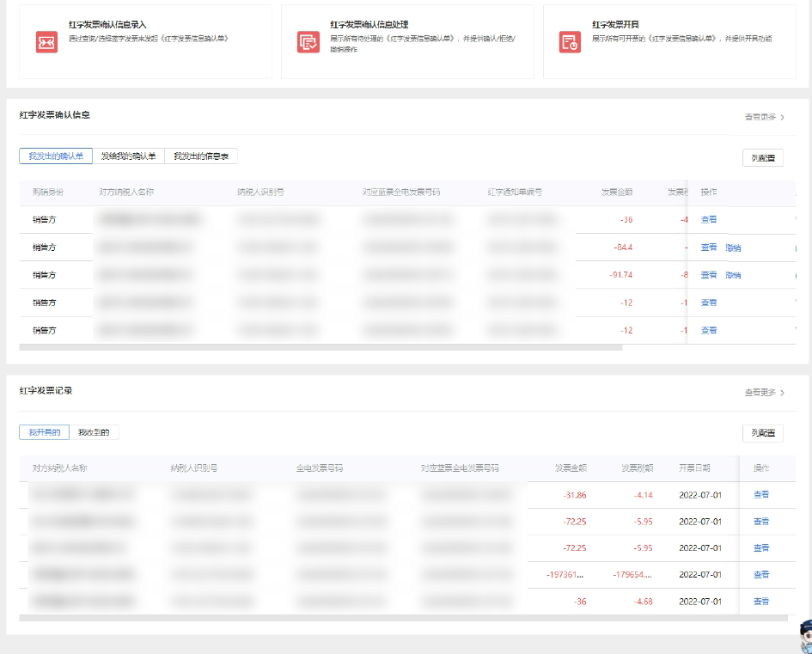Open 列配置 for the 红字发票记录 table
The width and height of the screenshot is (812, 654).
(763, 433)
